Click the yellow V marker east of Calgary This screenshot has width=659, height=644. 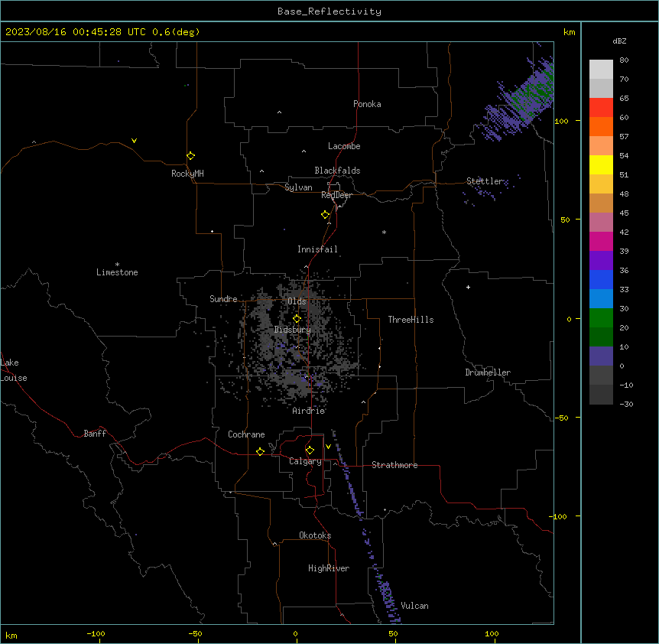pos(328,447)
